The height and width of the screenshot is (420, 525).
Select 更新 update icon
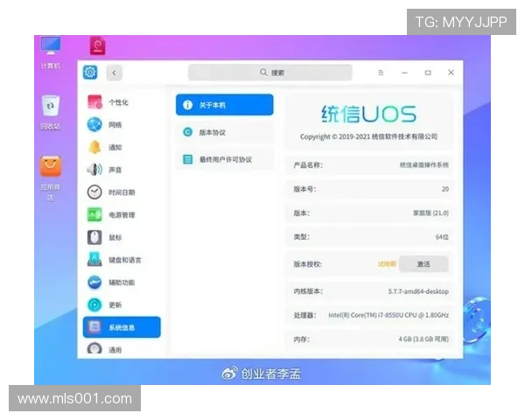tap(94, 304)
